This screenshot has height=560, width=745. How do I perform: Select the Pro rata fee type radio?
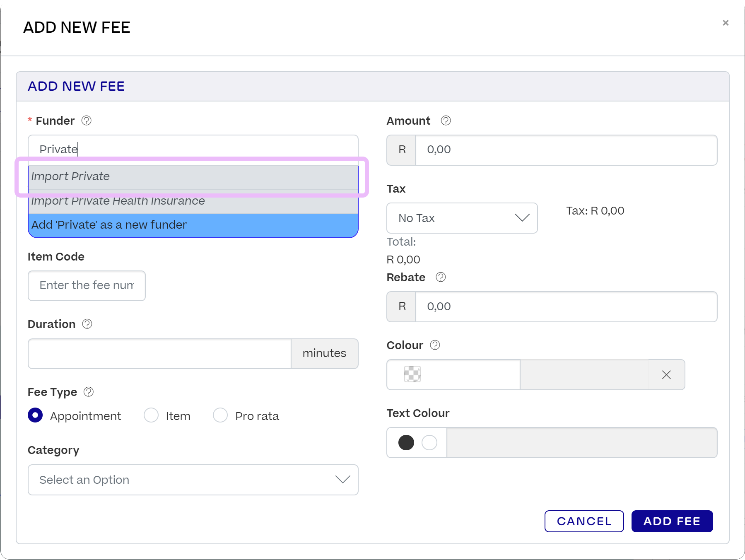[220, 415]
